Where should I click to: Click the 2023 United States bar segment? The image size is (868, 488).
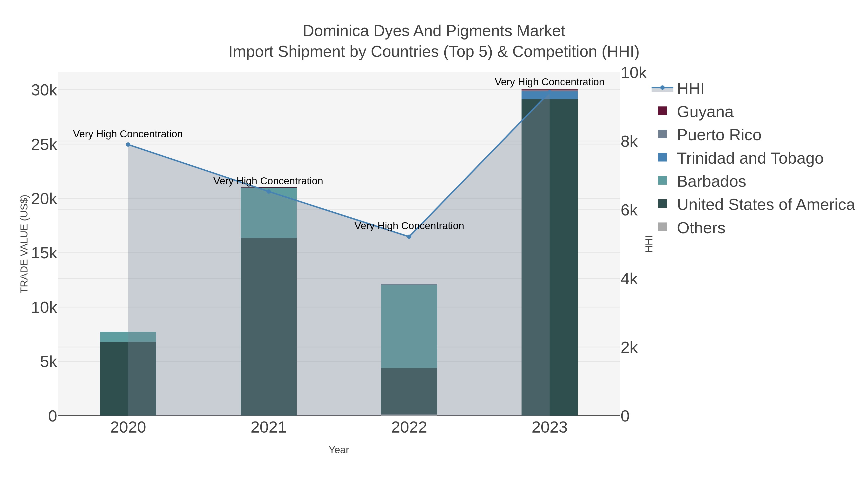pyautogui.click(x=549, y=257)
